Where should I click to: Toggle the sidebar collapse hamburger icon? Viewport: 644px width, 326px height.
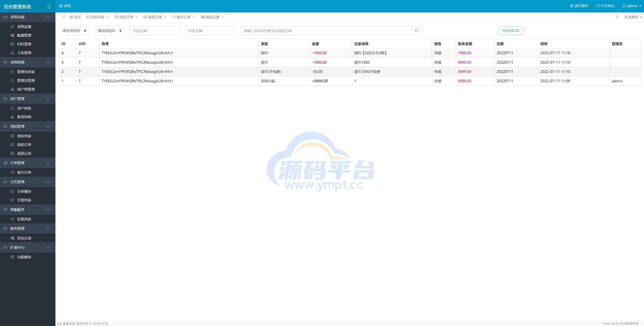(49, 7)
